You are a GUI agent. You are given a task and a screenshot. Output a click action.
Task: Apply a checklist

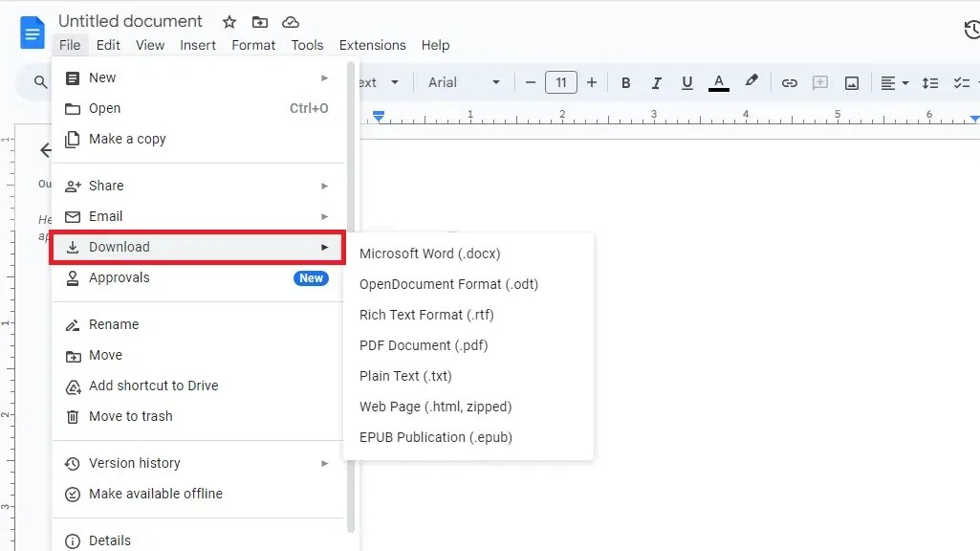pyautogui.click(x=964, y=82)
